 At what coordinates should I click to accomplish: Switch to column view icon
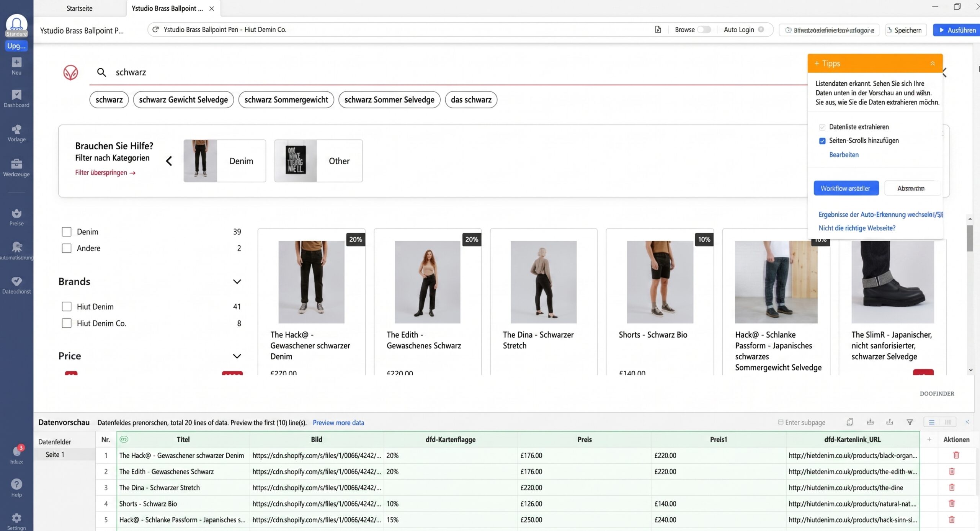pyautogui.click(x=948, y=422)
